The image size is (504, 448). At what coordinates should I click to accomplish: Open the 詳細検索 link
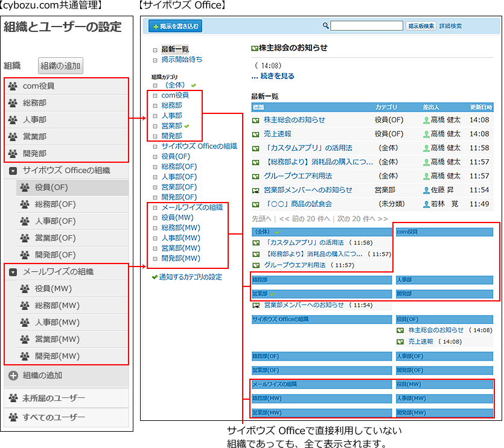[450, 26]
